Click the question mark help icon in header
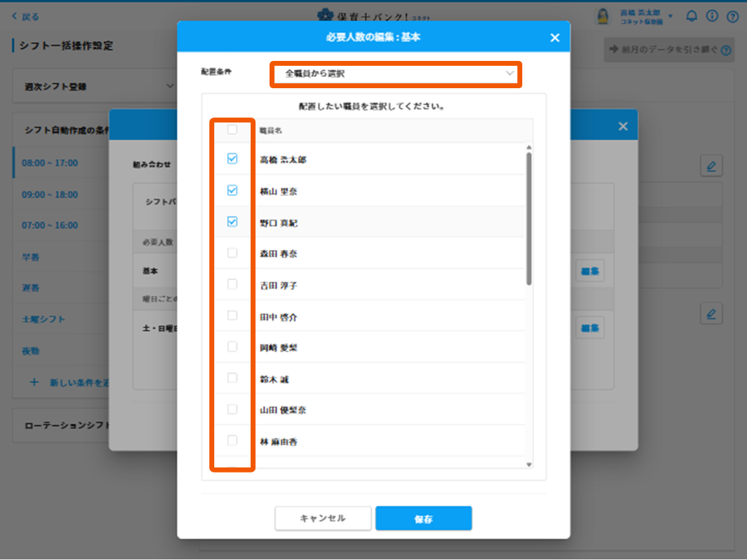Viewport: 747px width, 560px height. tap(732, 16)
